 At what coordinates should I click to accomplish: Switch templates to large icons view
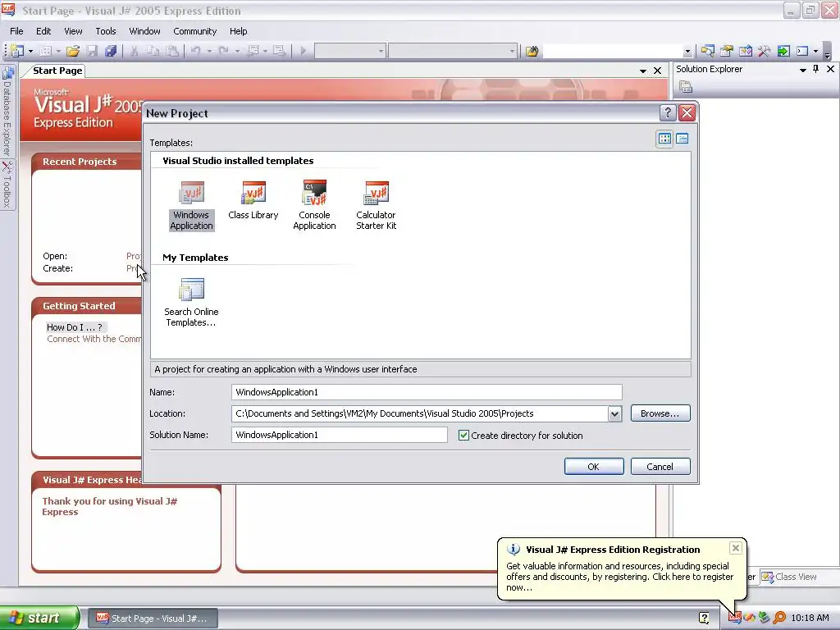pyautogui.click(x=664, y=139)
